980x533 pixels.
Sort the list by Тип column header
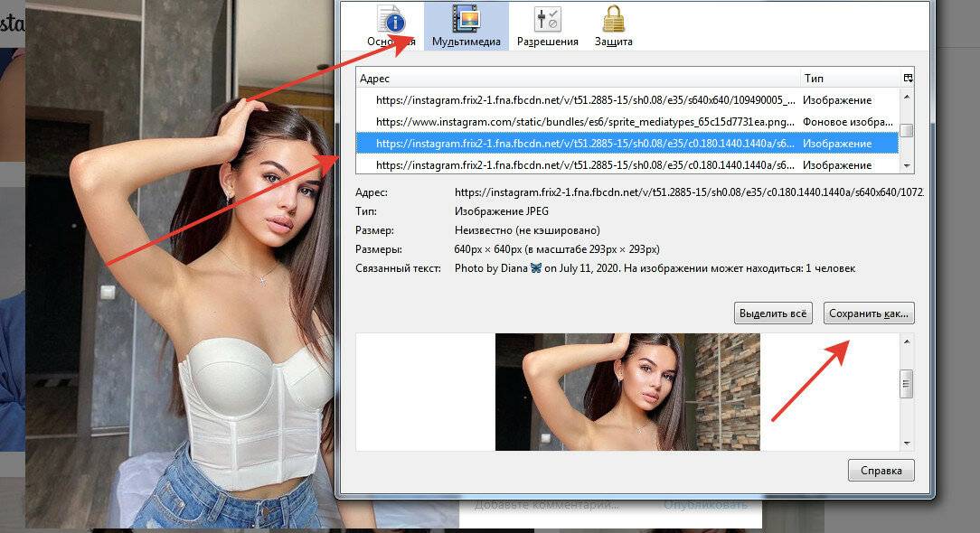click(x=850, y=79)
